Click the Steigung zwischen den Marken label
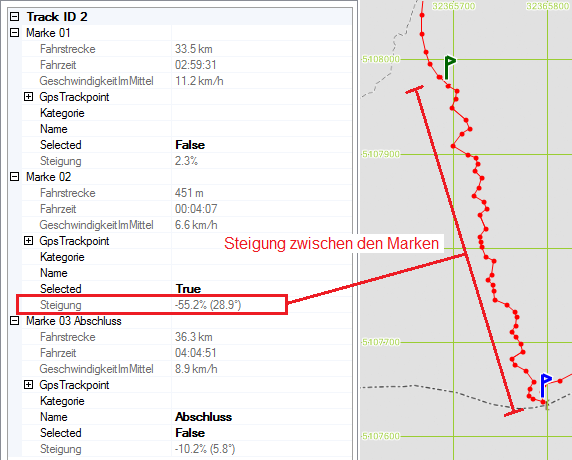The height and width of the screenshot is (460, 572). (x=331, y=243)
